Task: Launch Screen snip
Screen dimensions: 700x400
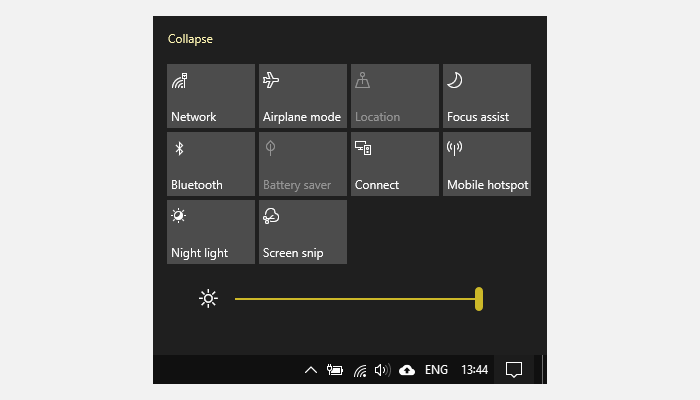Action: (x=303, y=232)
